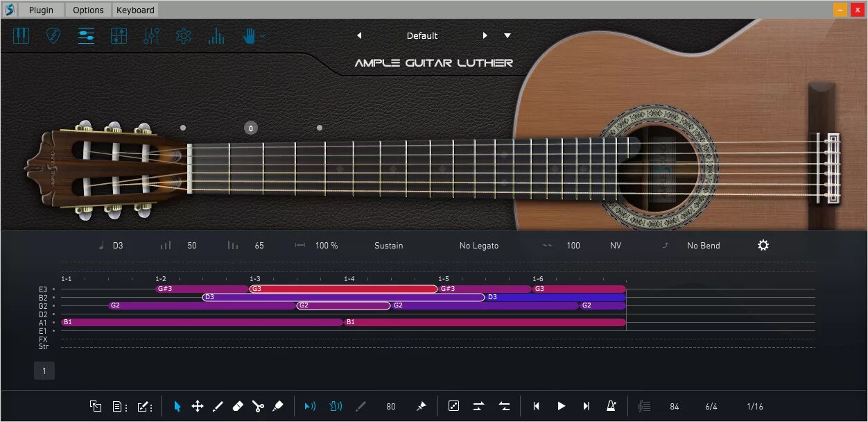Open the Sustain articulation dropdown
The height and width of the screenshot is (422, 868).
[x=388, y=246]
